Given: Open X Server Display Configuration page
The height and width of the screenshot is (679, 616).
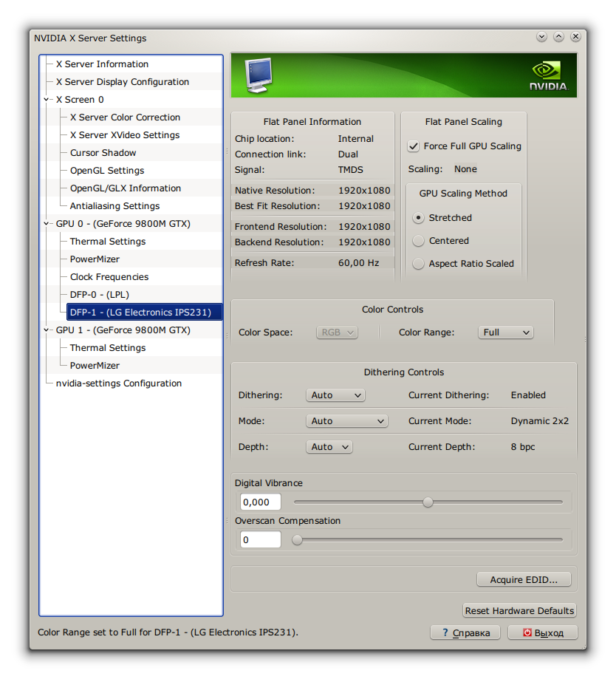Looking at the screenshot, I should pyautogui.click(x=123, y=82).
